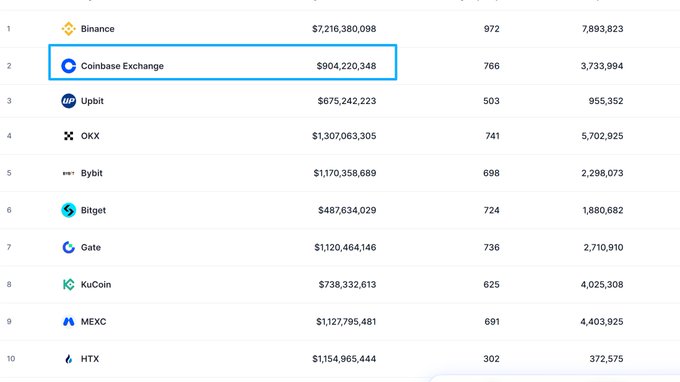Click the value 724 in Bitget row
Screen dimensions: 680x382
(491, 210)
